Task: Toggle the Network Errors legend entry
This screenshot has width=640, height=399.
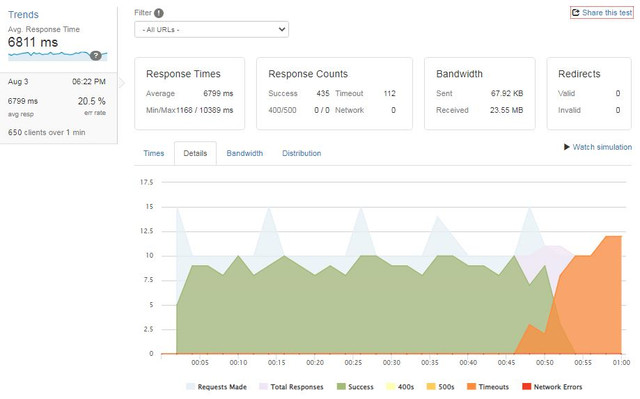Action: [552, 386]
